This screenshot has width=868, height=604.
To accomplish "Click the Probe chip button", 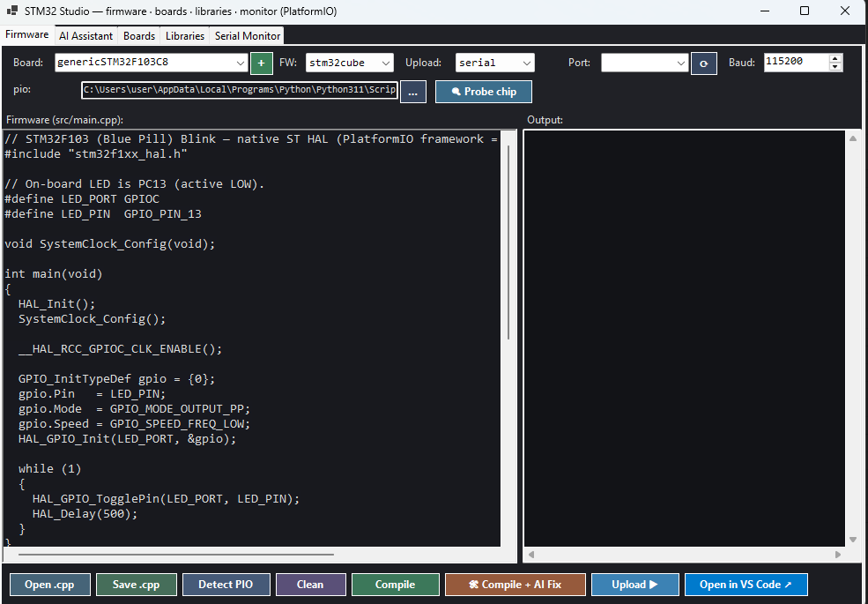I will pos(483,92).
